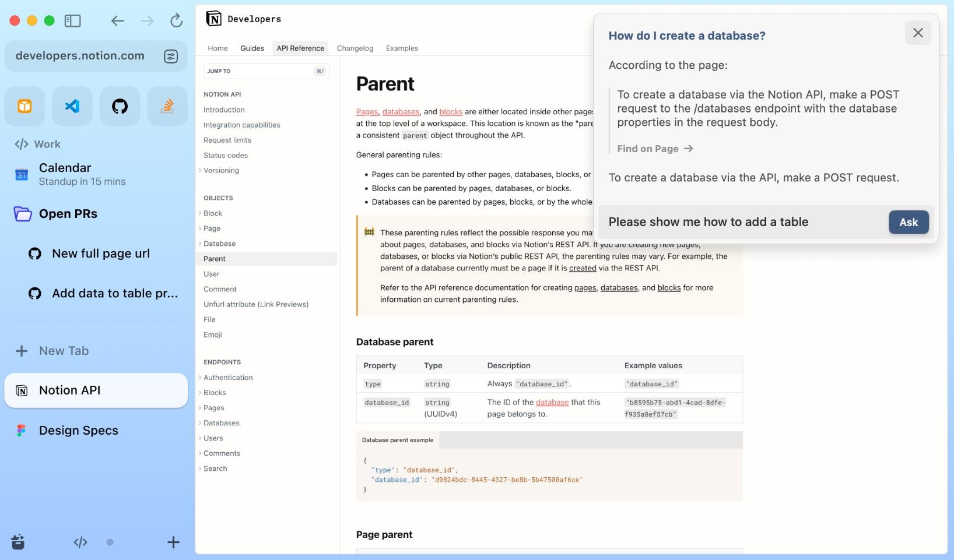Open User in the Objects list
Screen dimensions: 954x560
pos(211,274)
